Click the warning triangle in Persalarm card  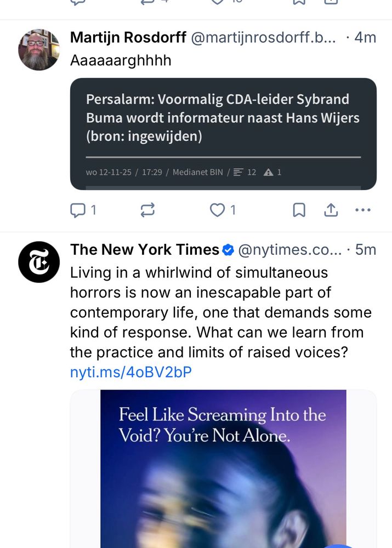point(268,172)
